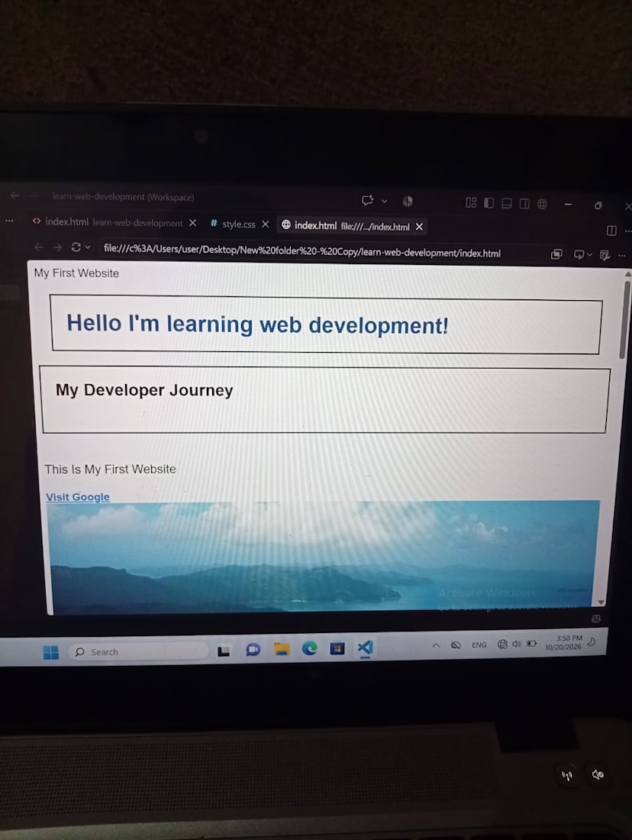Close the index.html browser preview tab

[419, 227]
